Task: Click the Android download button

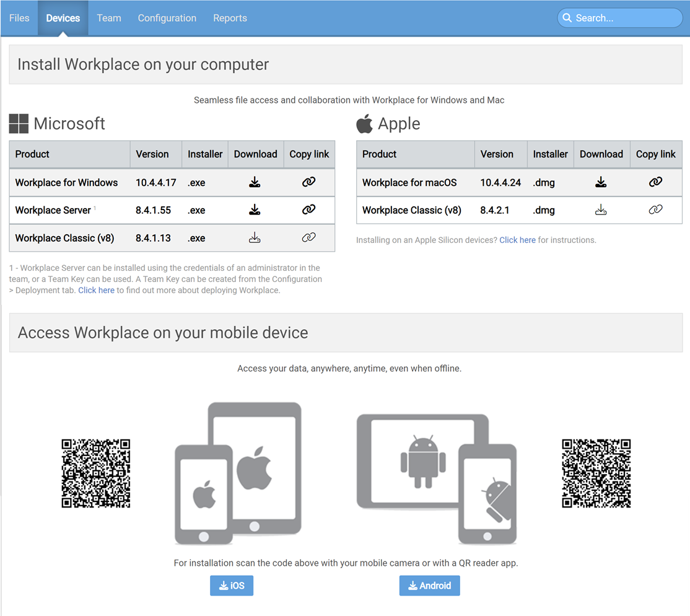Action: pyautogui.click(x=429, y=586)
